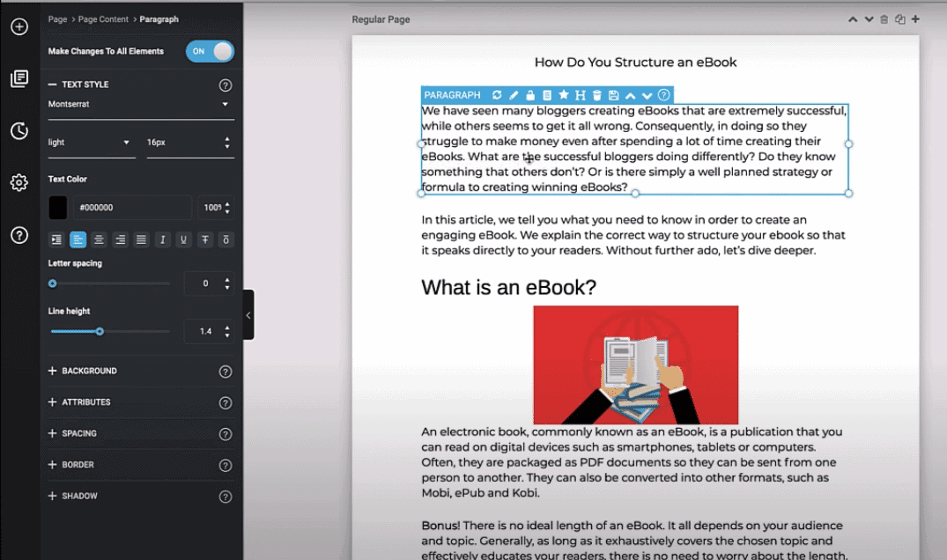The image size is (947, 560).
Task: Toggle center text alignment
Action: click(99, 239)
